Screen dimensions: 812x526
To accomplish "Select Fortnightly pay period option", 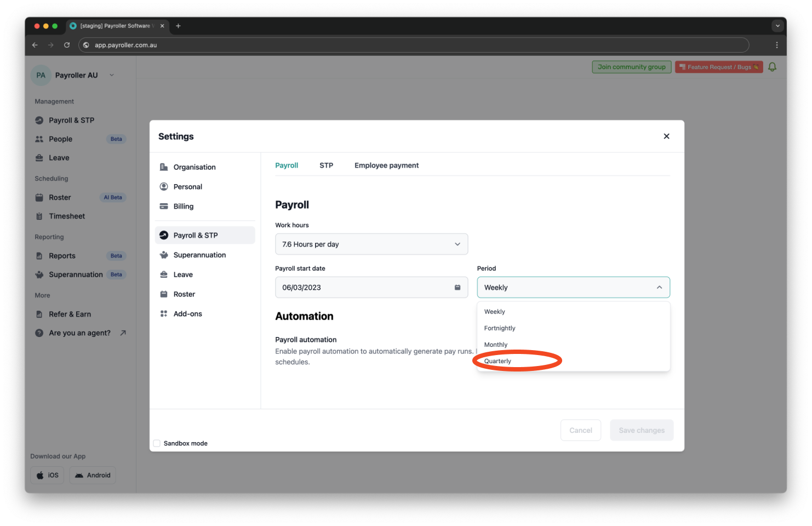I will point(500,328).
